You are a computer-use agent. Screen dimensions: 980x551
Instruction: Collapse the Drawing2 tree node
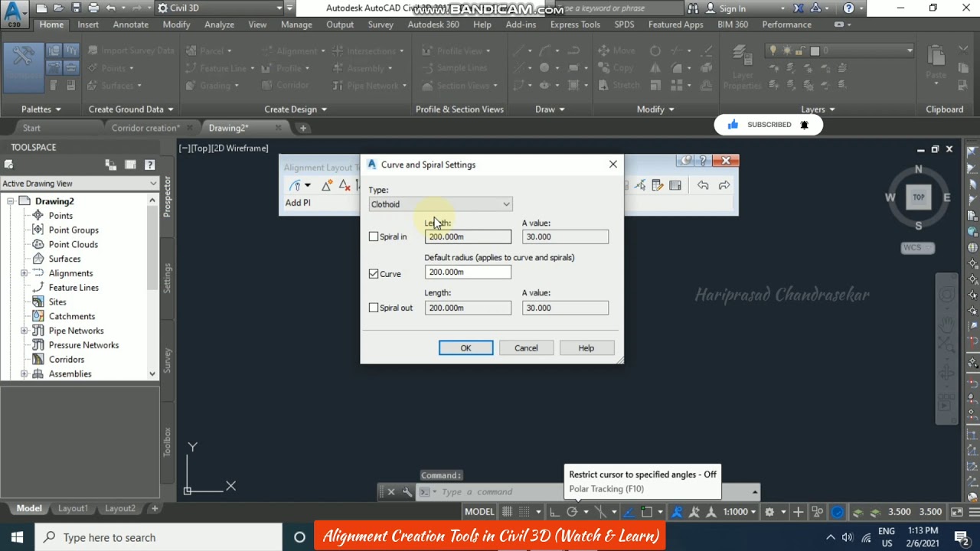(x=11, y=201)
